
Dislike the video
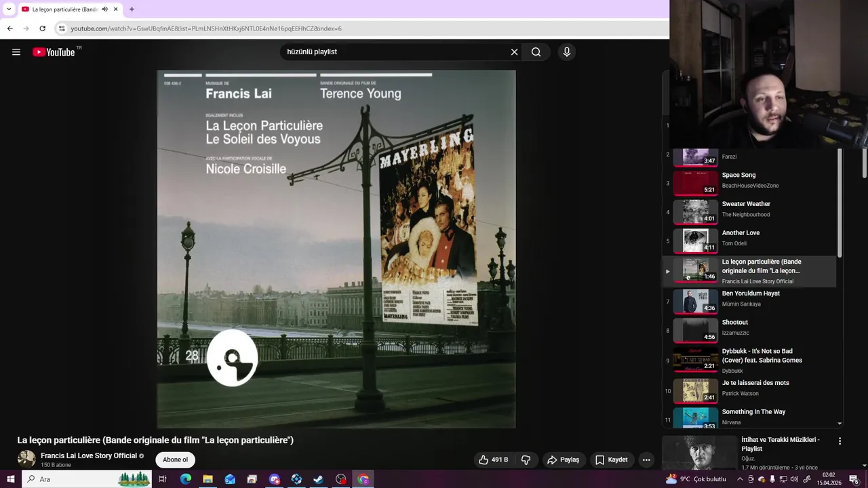click(526, 460)
